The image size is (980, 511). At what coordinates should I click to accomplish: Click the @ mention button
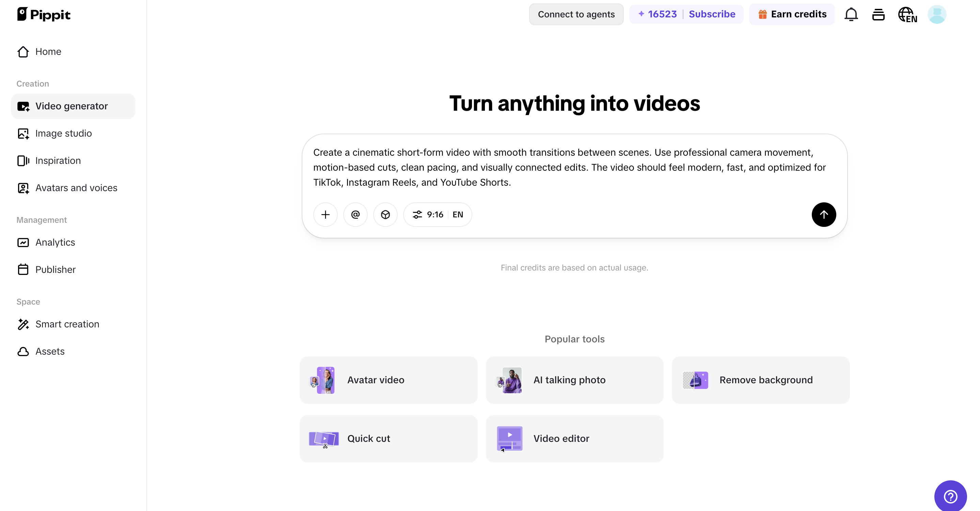[x=355, y=215]
